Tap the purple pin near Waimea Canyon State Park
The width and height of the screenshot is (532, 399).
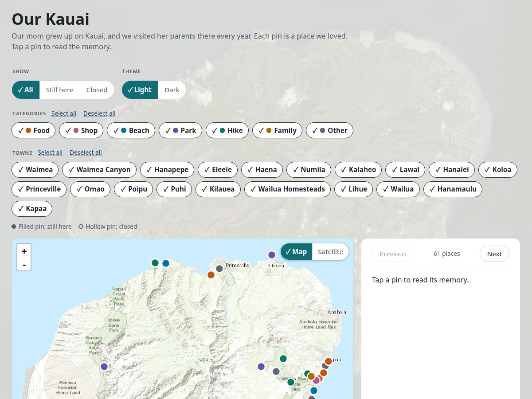click(104, 367)
